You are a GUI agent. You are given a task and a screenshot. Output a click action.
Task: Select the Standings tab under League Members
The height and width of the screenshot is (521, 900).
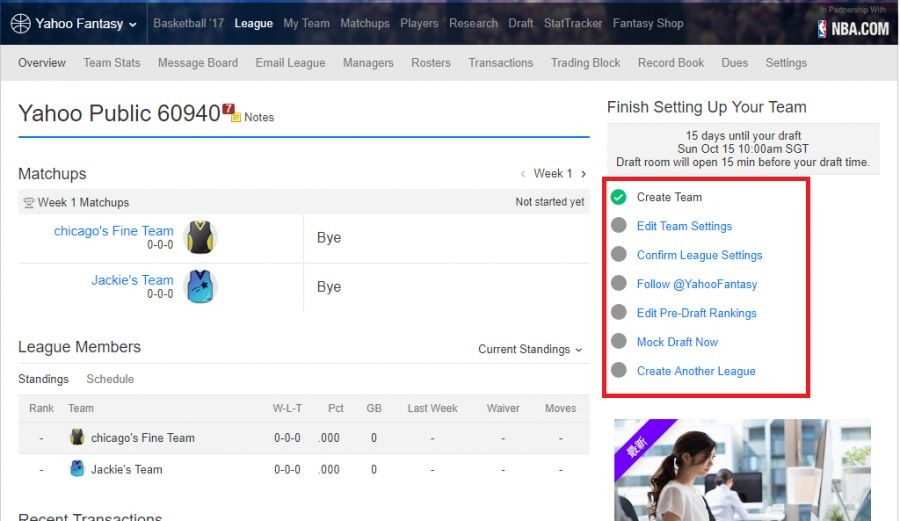[x=43, y=379]
